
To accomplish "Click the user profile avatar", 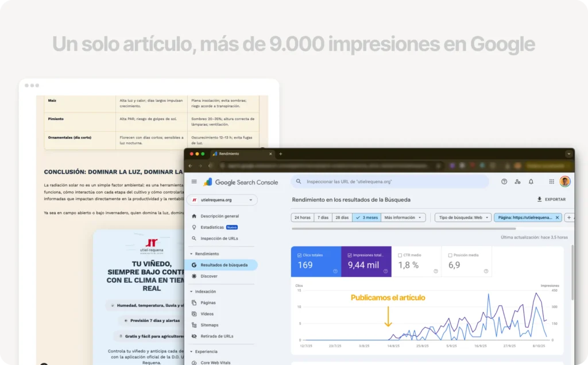I will 565,182.
